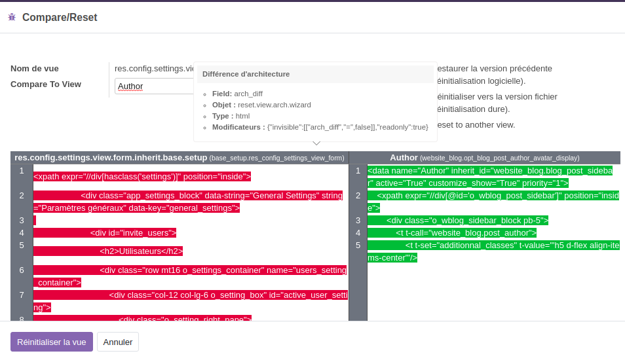Click the Différence d'architecture tooltip header

point(246,74)
